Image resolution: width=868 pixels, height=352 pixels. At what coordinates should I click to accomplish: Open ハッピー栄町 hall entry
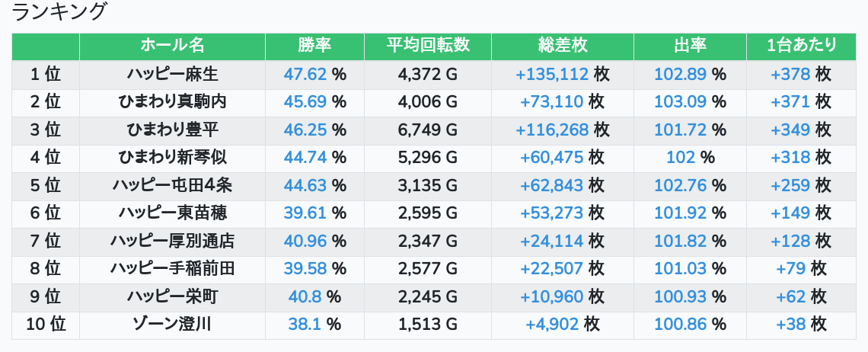coord(172,296)
